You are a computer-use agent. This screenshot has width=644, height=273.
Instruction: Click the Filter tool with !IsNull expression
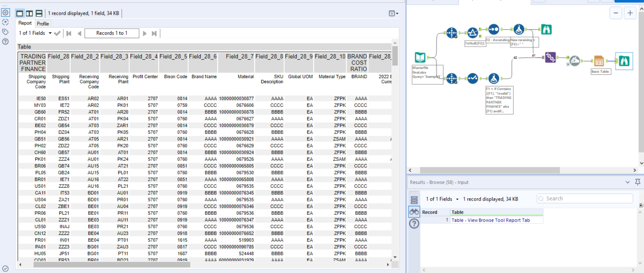[473, 33]
